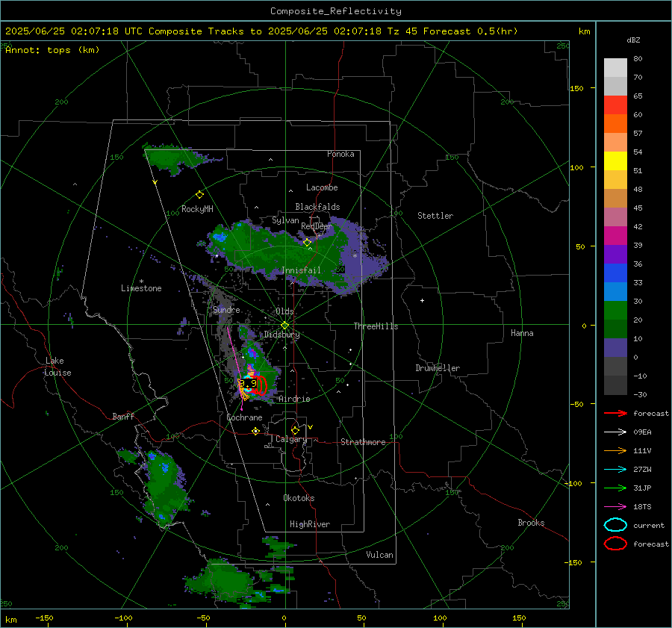Click the Blackfalds city label
Viewport: 672px width, 628px height.
click(317, 207)
